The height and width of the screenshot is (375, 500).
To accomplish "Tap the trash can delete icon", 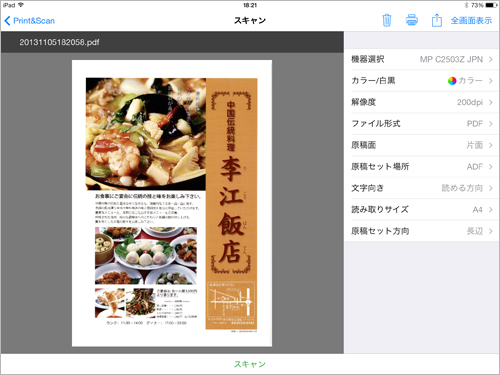I will pos(387,20).
